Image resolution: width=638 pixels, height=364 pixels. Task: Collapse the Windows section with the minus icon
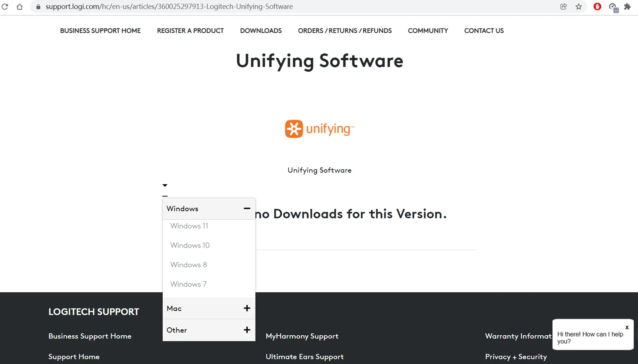click(x=247, y=208)
